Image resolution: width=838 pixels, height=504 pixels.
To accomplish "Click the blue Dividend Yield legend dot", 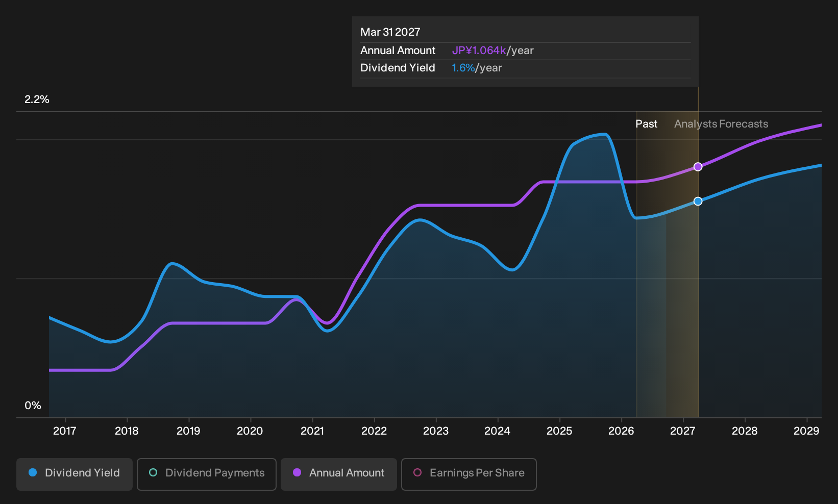I will pyautogui.click(x=33, y=472).
